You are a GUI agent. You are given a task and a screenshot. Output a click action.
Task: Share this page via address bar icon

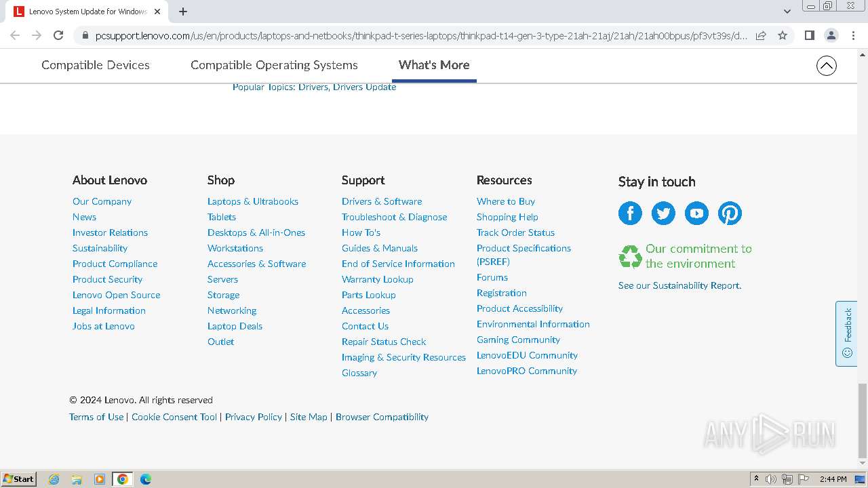pyautogui.click(x=761, y=35)
